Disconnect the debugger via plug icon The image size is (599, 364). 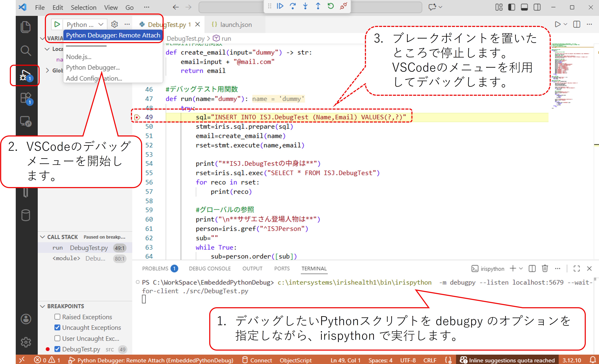click(x=343, y=6)
